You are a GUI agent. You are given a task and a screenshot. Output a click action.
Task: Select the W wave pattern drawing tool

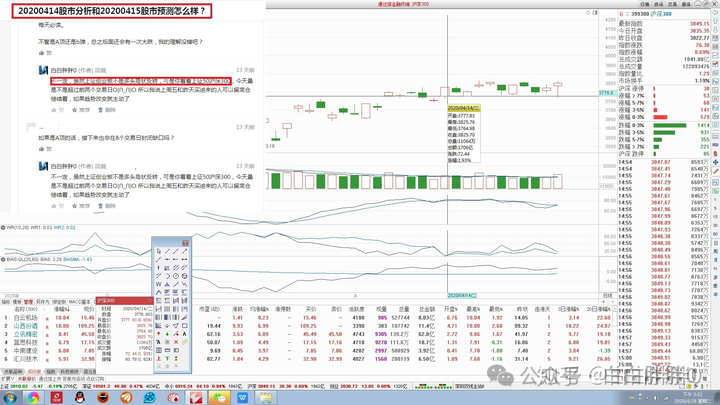158,284
